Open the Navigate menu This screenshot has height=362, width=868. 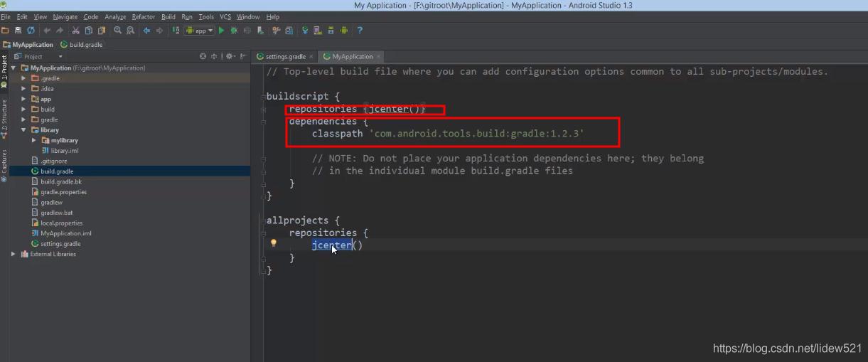click(65, 16)
